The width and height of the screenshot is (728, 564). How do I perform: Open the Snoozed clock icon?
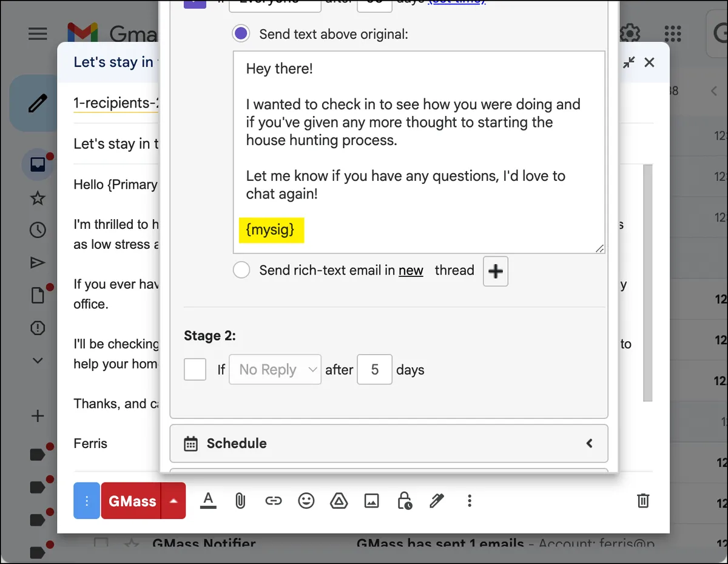point(38,230)
